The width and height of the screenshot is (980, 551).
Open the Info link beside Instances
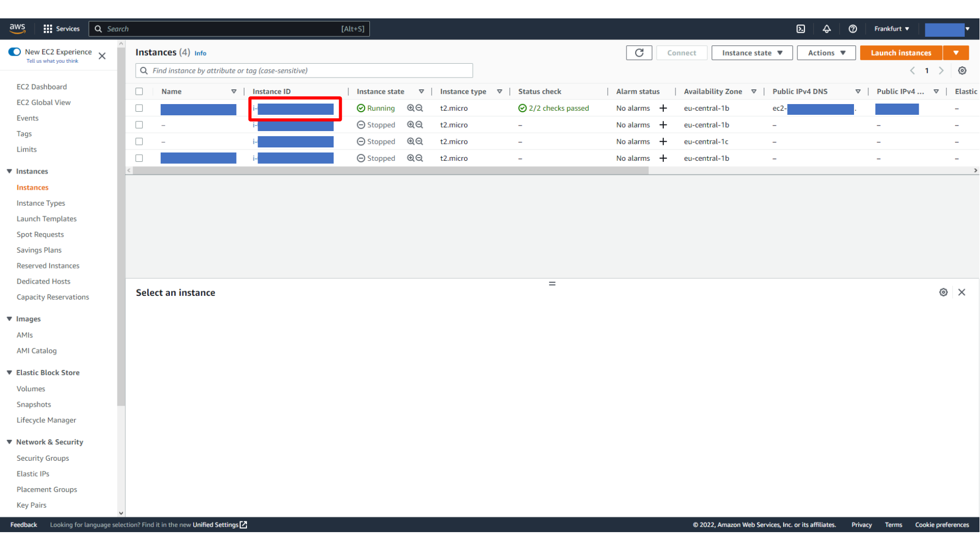pos(200,53)
